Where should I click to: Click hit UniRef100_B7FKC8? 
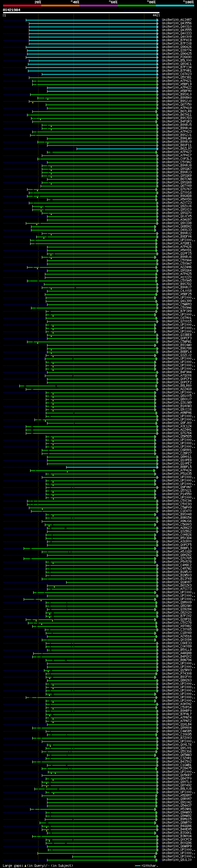[177, 40]
